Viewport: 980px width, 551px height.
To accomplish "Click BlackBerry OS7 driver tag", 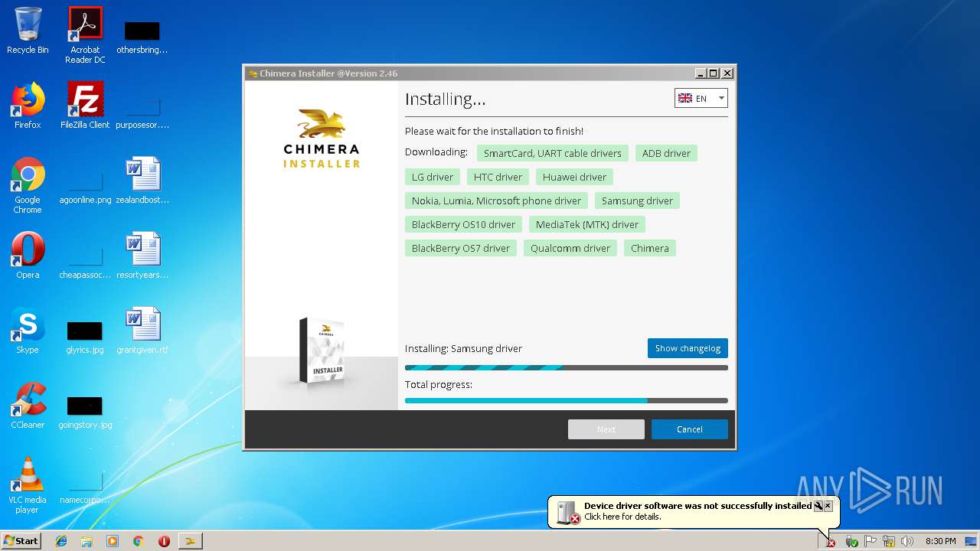I will (460, 248).
